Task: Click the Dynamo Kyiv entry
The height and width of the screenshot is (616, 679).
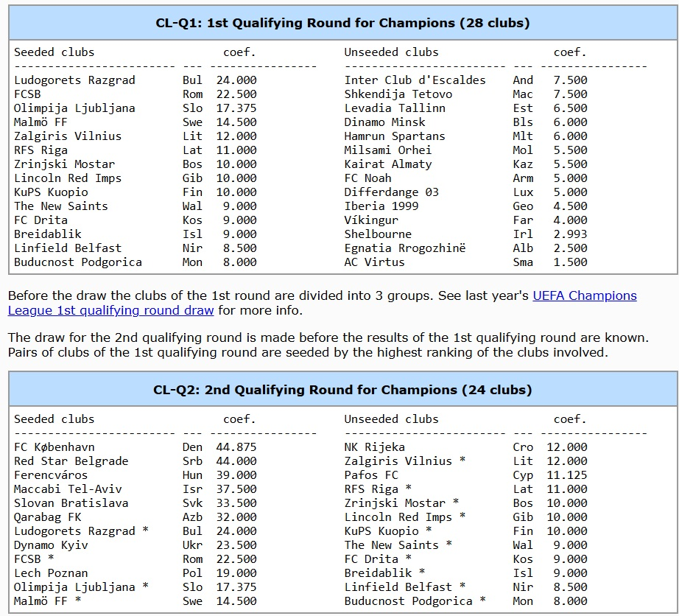Action: (x=51, y=545)
